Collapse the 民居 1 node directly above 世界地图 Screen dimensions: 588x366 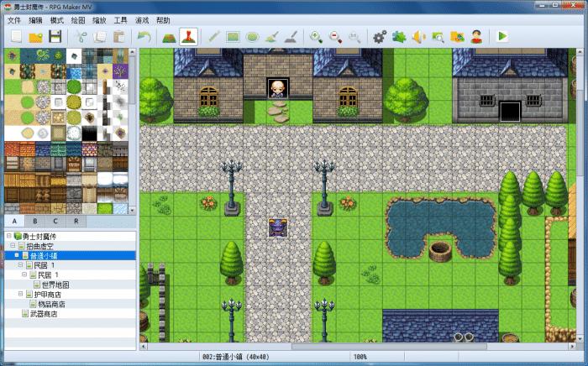(x=24, y=274)
